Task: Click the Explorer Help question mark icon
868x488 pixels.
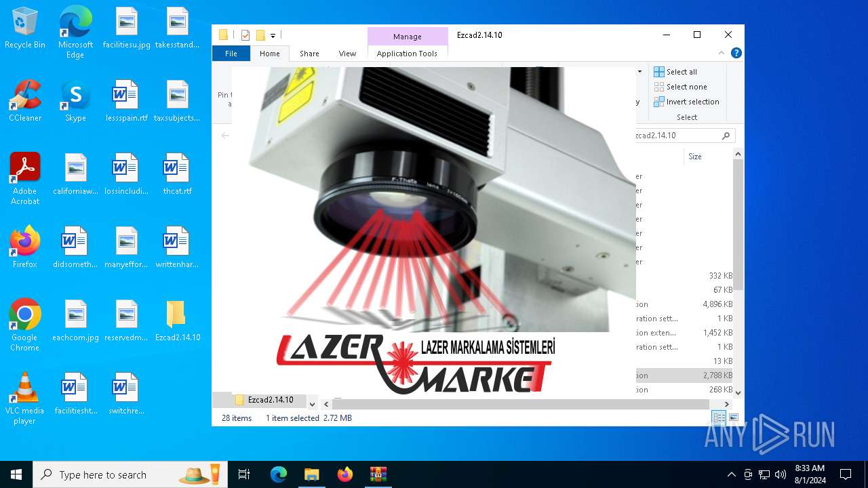Action: [x=736, y=53]
